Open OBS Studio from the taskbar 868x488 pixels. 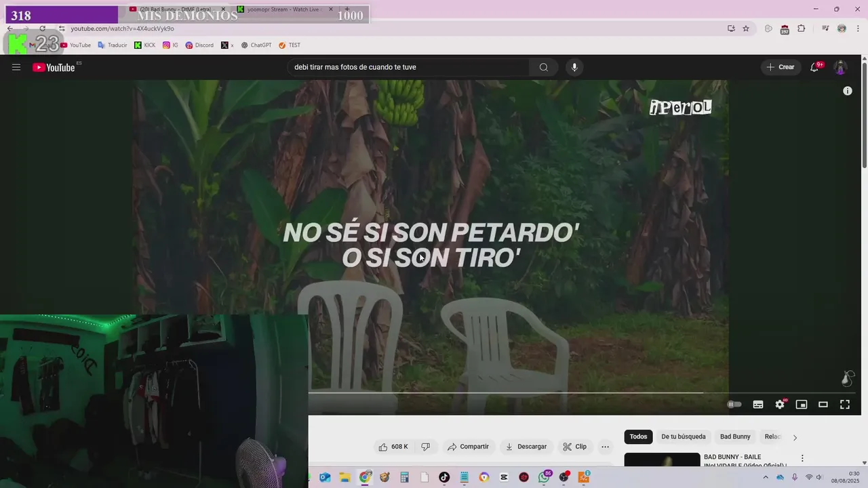[x=564, y=477]
